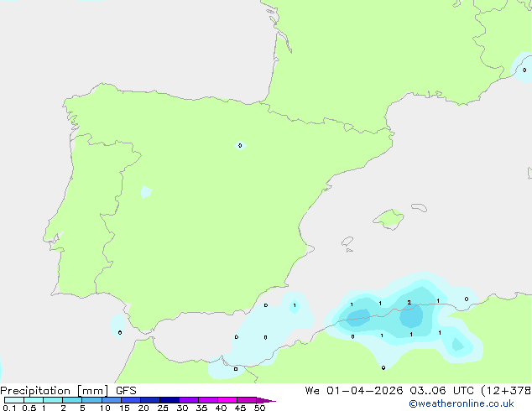Click the legend label '0.5'
The image size is (532, 411).
click(x=29, y=408)
